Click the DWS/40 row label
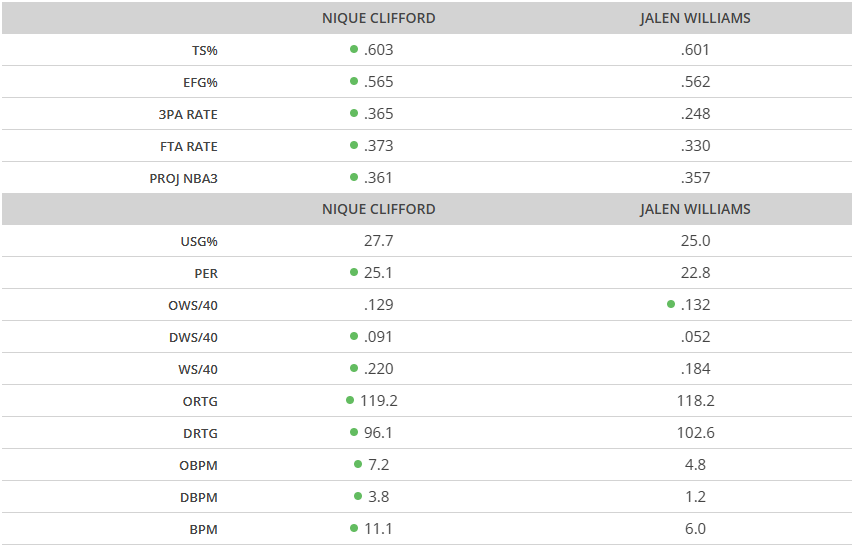Image resolution: width=855 pixels, height=560 pixels. coord(193,338)
